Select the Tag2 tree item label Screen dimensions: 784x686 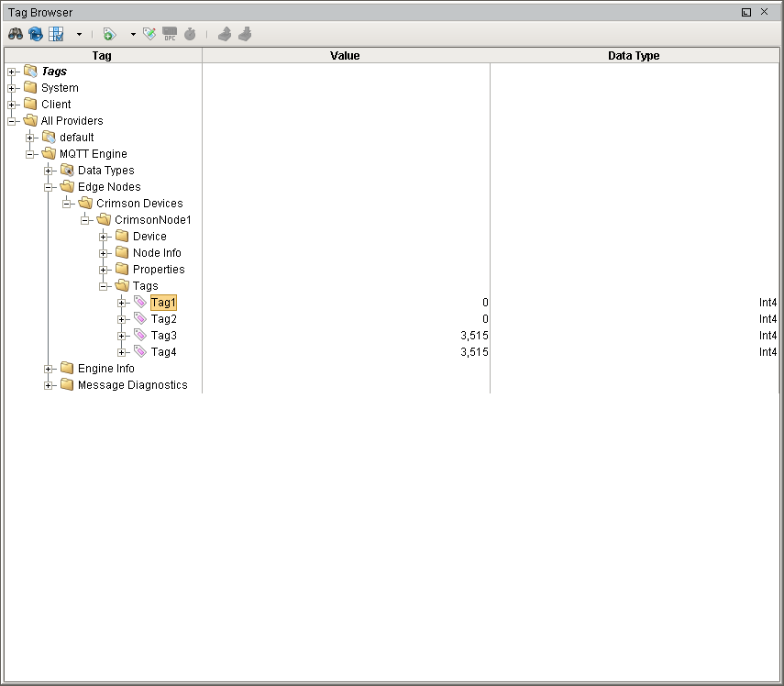coord(163,319)
